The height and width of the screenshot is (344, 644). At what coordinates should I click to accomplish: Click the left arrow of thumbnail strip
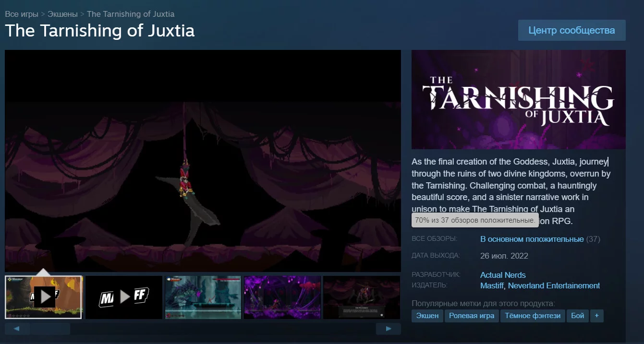tap(17, 329)
